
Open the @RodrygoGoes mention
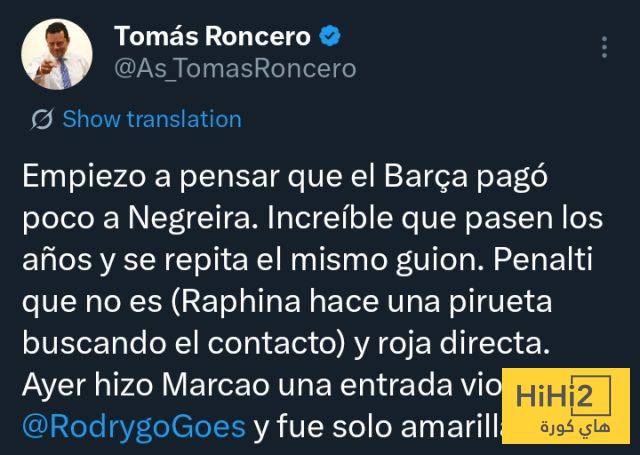pos(133,427)
